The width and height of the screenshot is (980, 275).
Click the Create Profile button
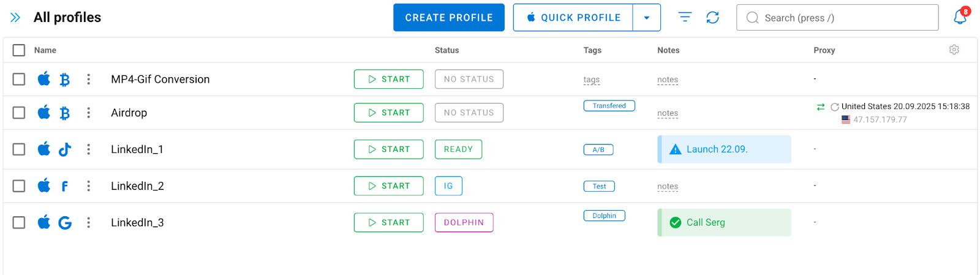[x=448, y=18]
